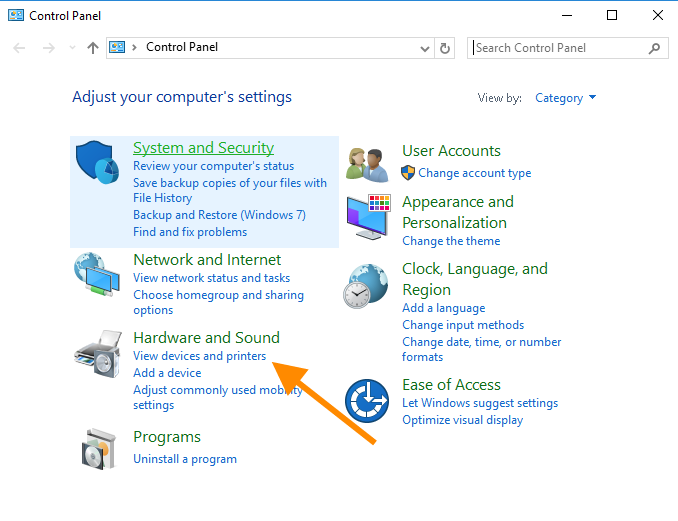The width and height of the screenshot is (678, 521).
Task: Open the recent locations dropdown arrow
Action: pyautogui.click(x=72, y=48)
